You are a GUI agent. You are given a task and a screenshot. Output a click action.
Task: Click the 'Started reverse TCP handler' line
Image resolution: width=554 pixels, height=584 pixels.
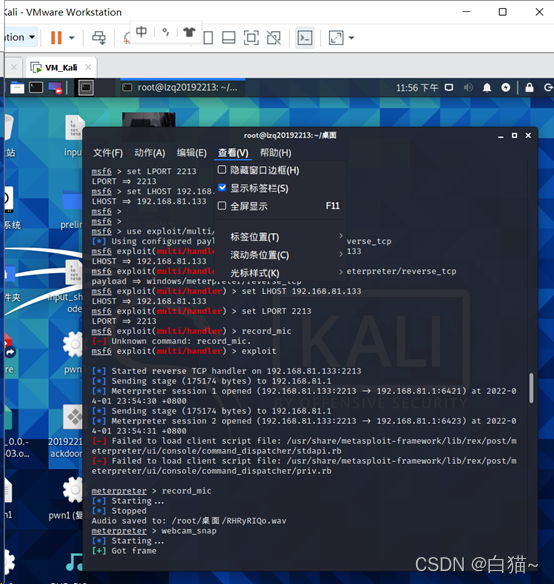(x=227, y=371)
